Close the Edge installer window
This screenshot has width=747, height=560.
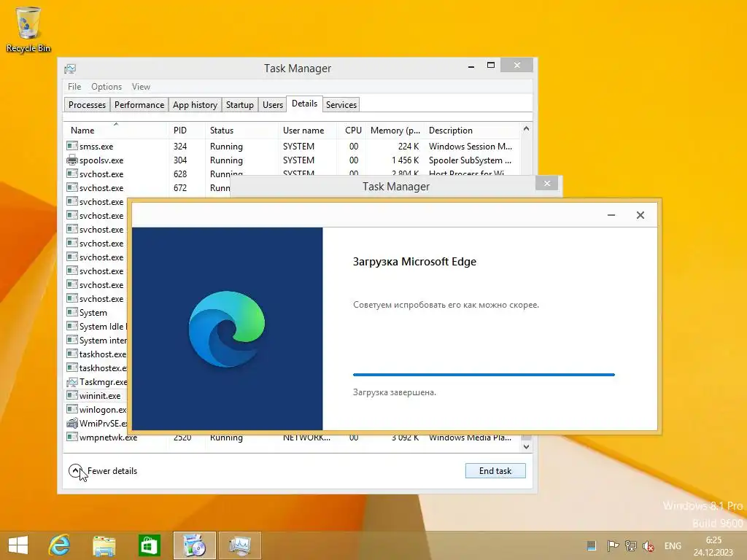click(640, 215)
